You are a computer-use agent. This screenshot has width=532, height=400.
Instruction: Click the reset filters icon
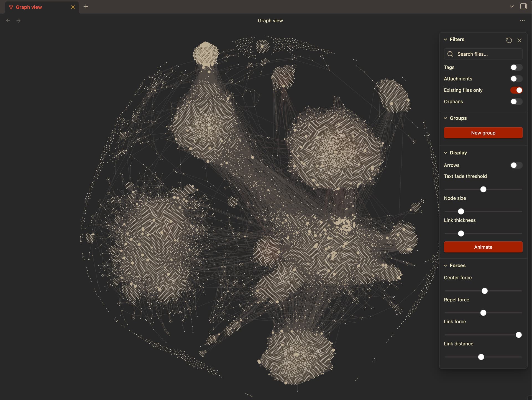click(x=509, y=40)
